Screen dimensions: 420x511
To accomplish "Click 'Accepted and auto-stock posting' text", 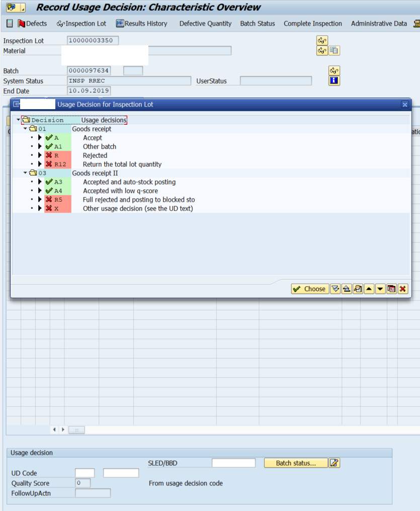I will 129,182.
